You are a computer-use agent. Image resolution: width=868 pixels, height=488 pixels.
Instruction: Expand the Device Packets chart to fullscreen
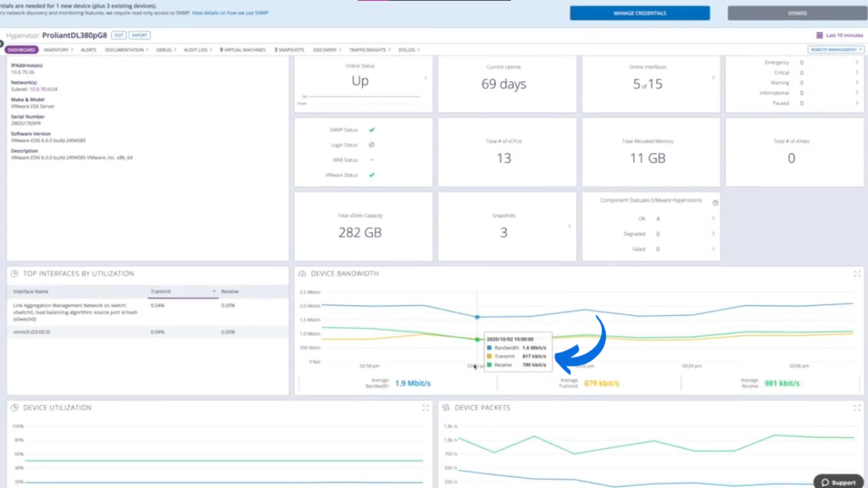tap(857, 408)
